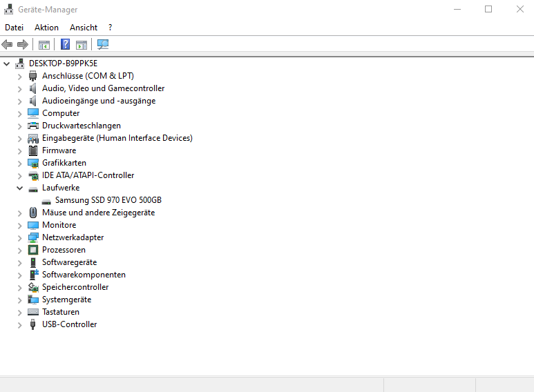Click the USB plug icon beside USB-Controller
Screen dimensions: 534x392
coord(32,324)
